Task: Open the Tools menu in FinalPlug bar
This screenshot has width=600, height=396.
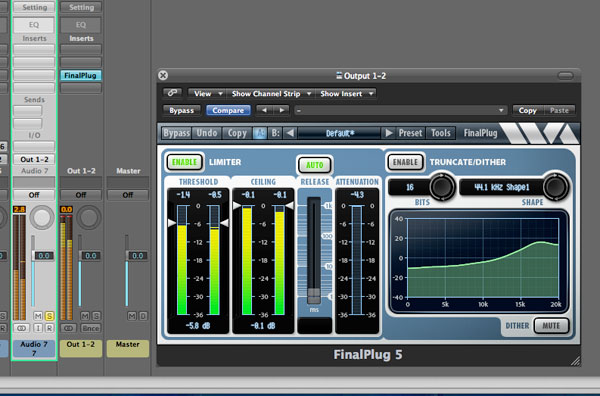Action: coord(441,133)
